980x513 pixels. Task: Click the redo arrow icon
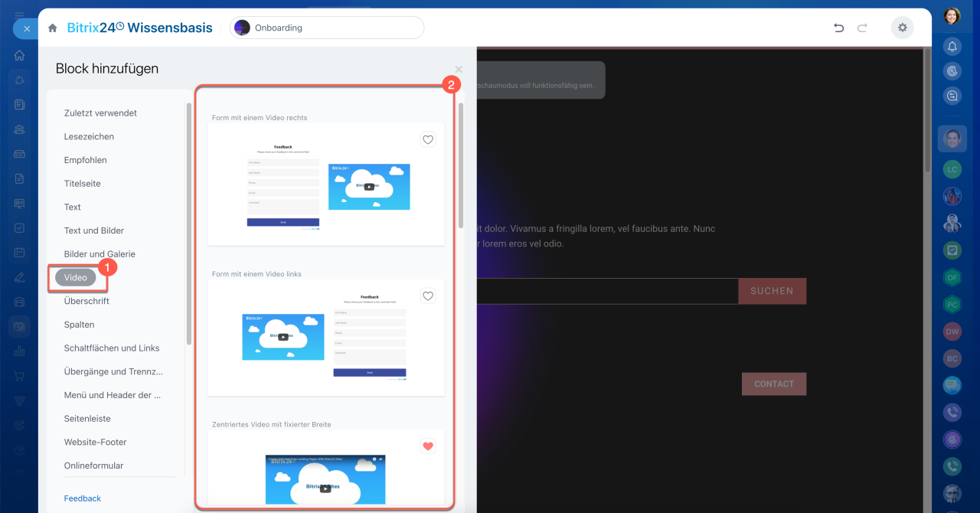point(862,28)
